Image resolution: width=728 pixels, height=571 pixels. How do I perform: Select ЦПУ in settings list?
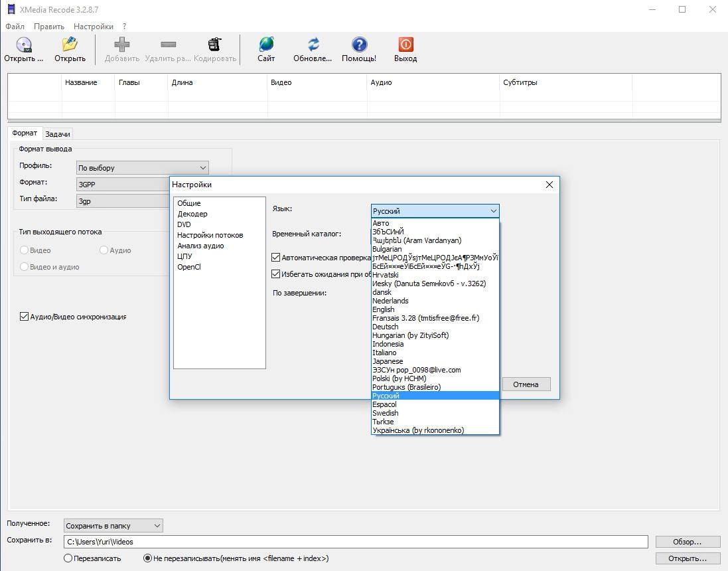184,256
